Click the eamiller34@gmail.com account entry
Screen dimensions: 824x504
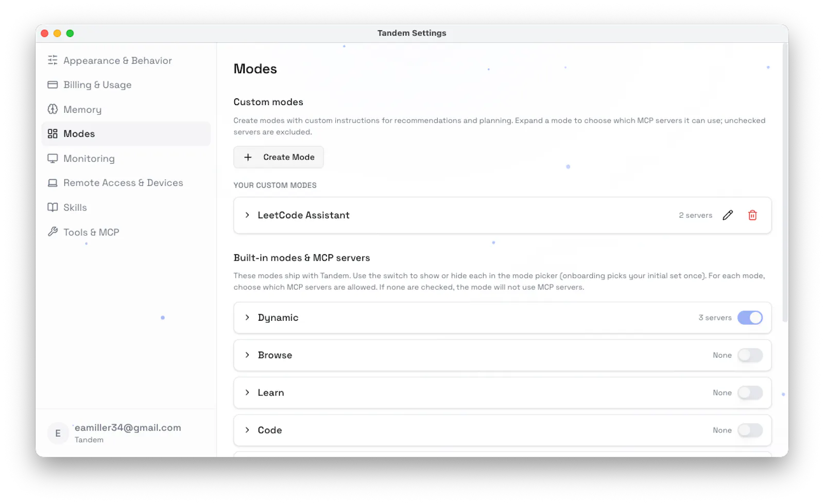126,433
